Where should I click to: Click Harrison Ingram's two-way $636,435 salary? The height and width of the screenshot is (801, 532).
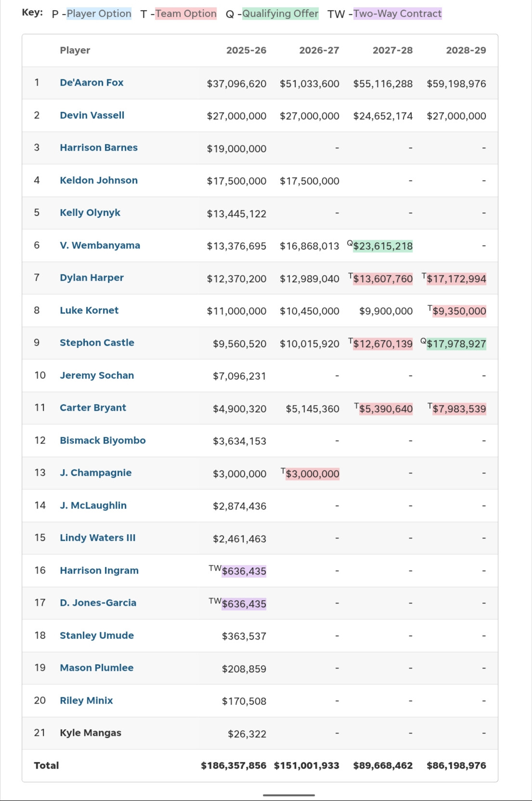click(244, 571)
